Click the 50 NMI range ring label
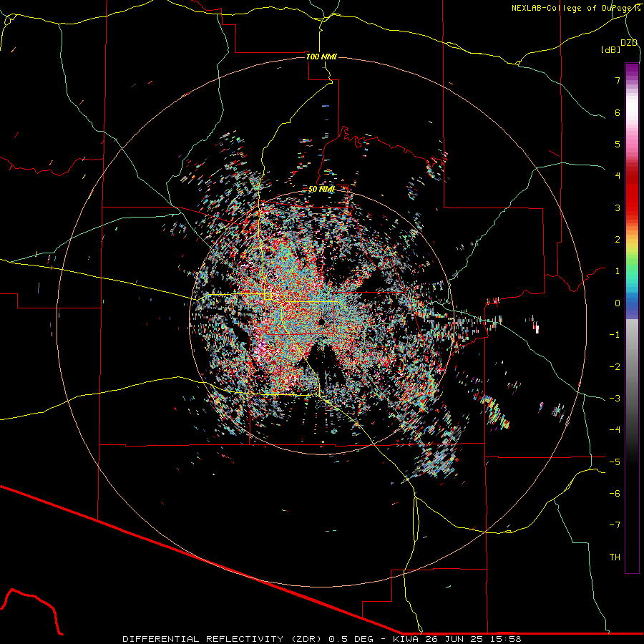This screenshot has height=644, width=644. pos(321,189)
